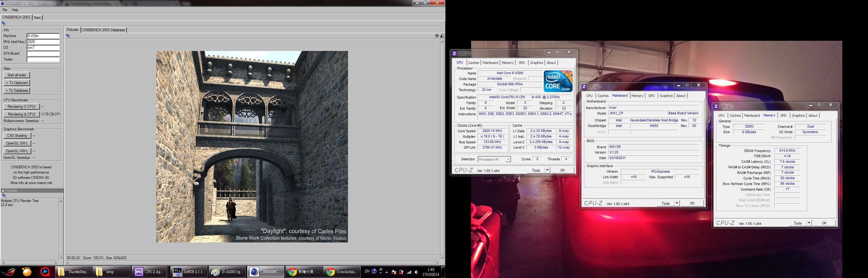Viewport: 868px width, 278px height.
Task: Open Processor #1 selection dropdown in CPU-Z
Action: 508,159
